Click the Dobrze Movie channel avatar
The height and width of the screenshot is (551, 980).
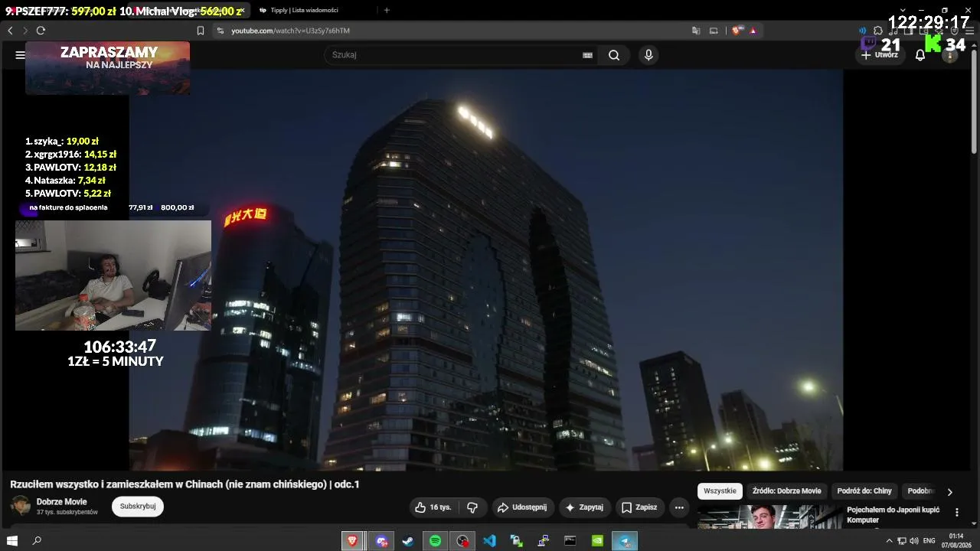coord(20,506)
